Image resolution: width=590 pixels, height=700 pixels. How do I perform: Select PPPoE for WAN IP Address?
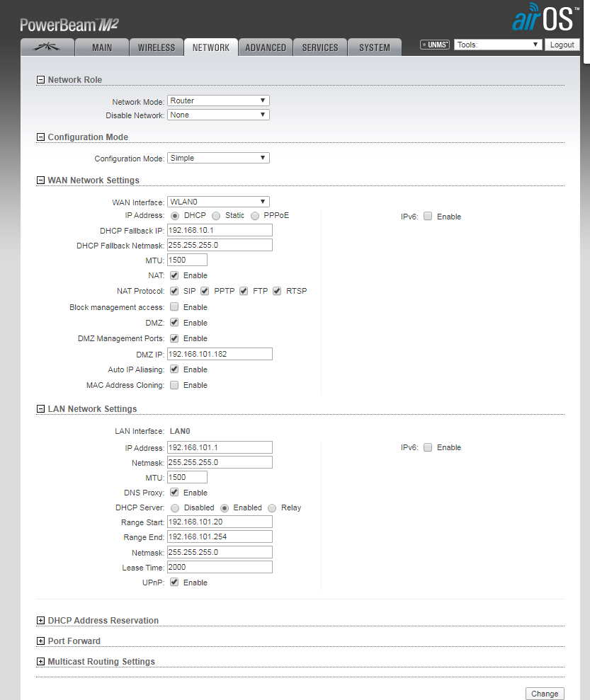[x=255, y=216]
